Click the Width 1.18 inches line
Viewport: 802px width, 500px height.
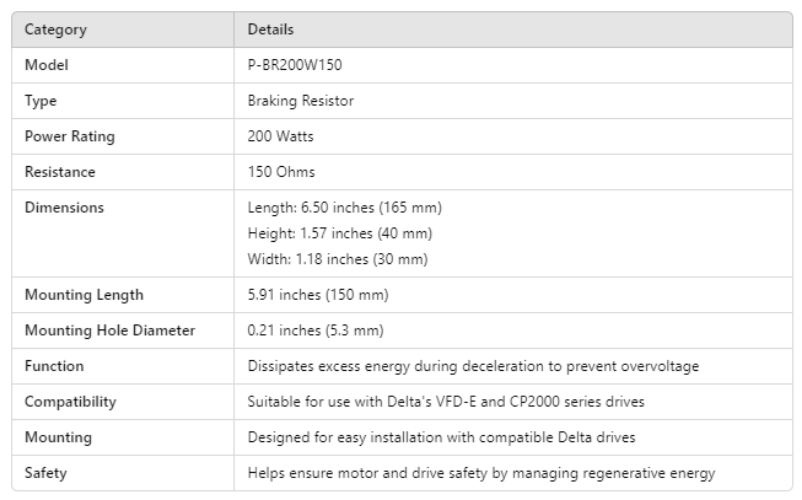pos(337,259)
